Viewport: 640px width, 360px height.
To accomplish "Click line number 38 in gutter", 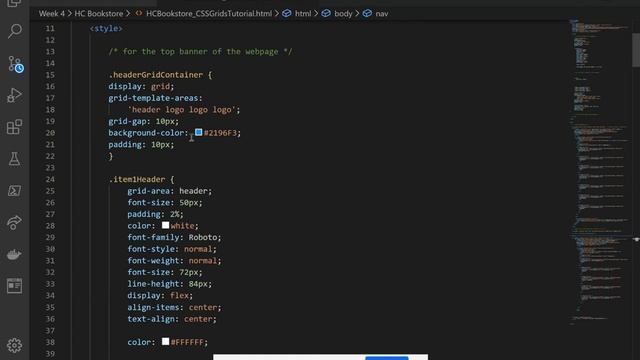I will (x=50, y=342).
